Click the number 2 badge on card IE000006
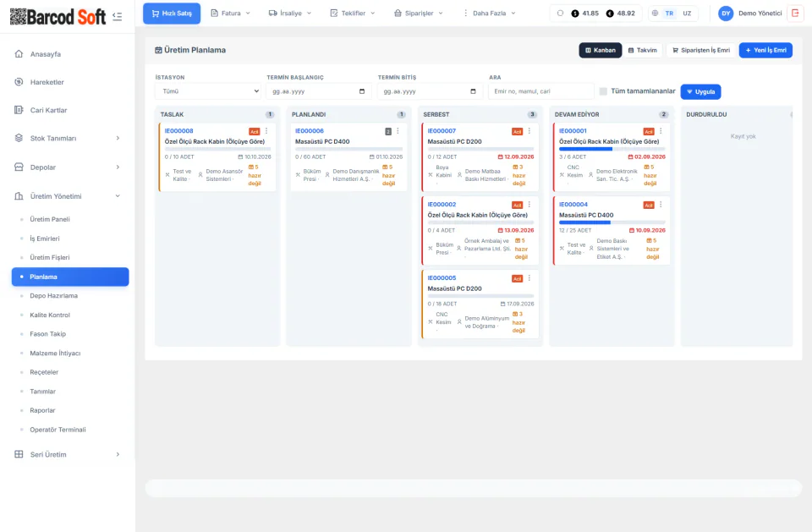Image resolution: width=812 pixels, height=532 pixels. point(388,132)
